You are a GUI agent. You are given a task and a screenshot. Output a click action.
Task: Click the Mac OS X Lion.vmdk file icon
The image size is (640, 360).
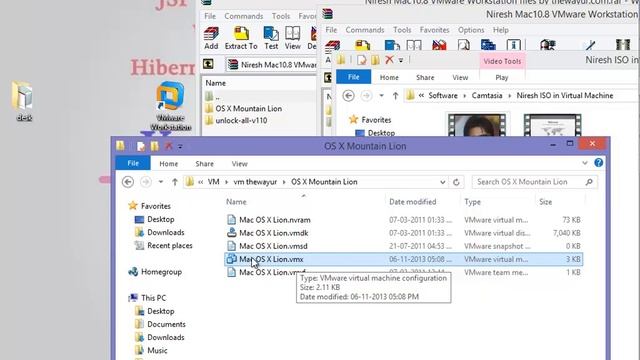click(231, 233)
